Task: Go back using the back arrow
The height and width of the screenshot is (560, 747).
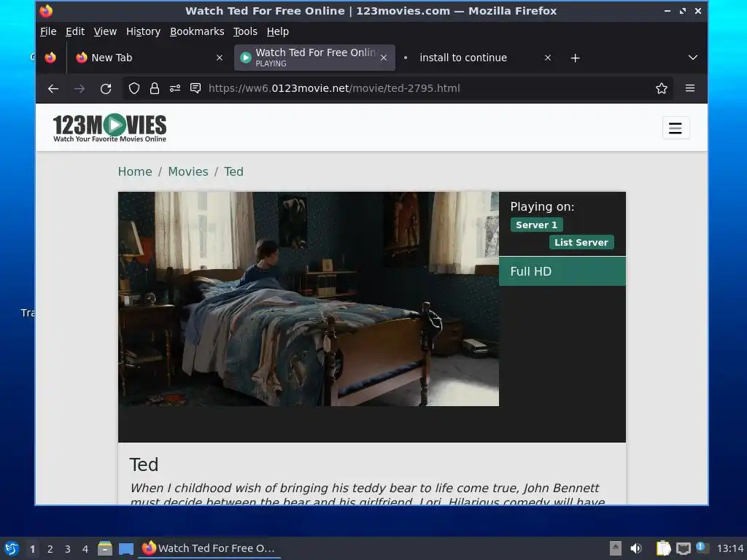Action: pyautogui.click(x=53, y=88)
